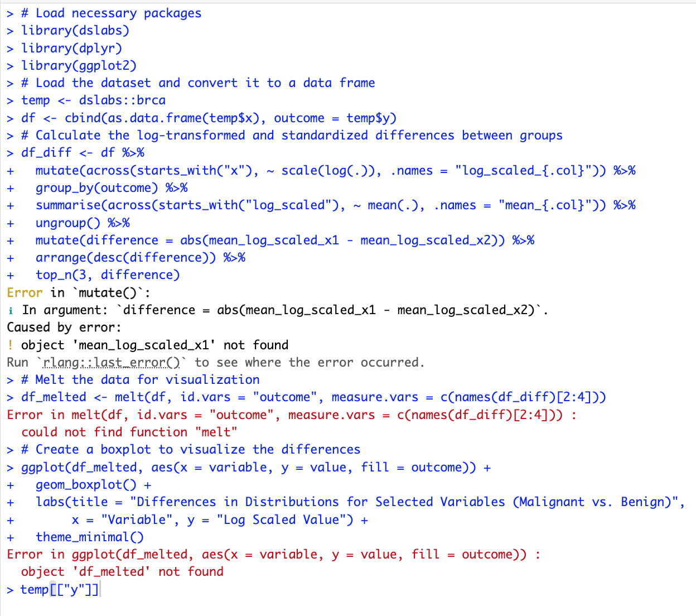Screen dimensions: 696x616
Task: Click the 'temp[["y"]]' input line at prompt
Action: (60, 589)
